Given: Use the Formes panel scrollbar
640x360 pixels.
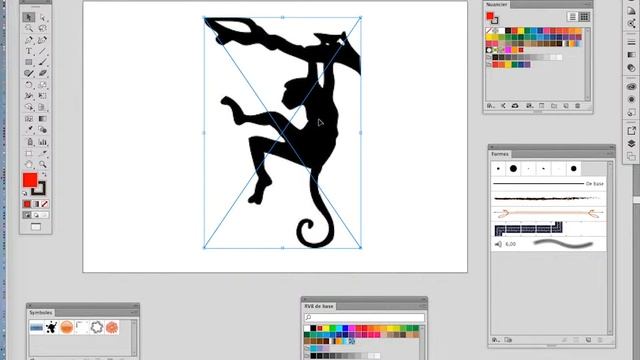Looking at the screenshot, I should pyautogui.click(x=610, y=248).
